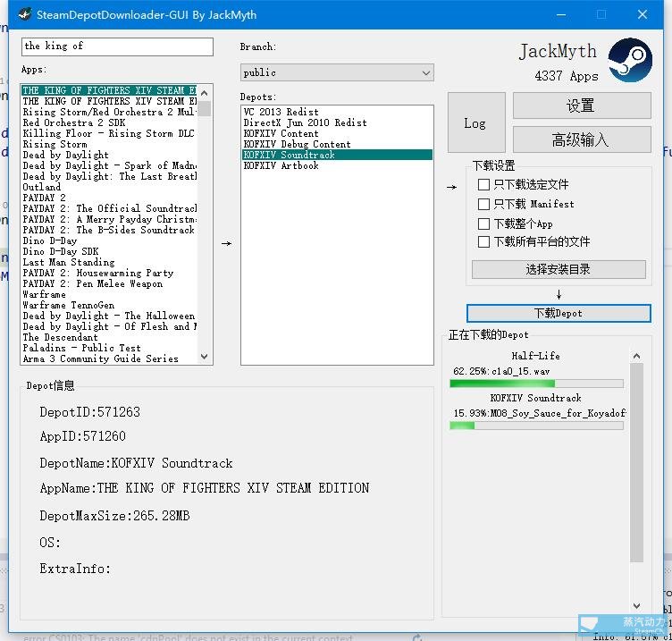Viewport: 672px width, 641px height.
Task: Click the 高级输入 button
Action: (x=581, y=139)
